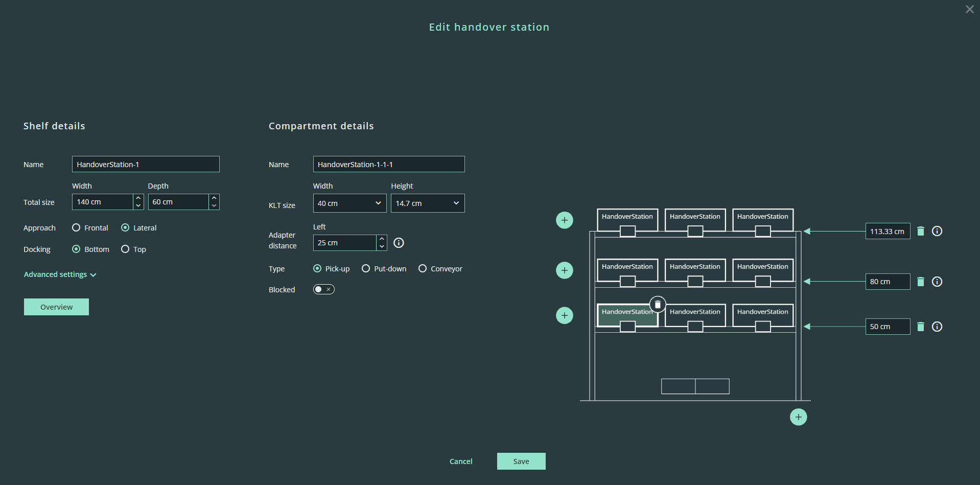Toggle the Blocked switch
This screenshot has width=980, height=485.
pyautogui.click(x=323, y=290)
